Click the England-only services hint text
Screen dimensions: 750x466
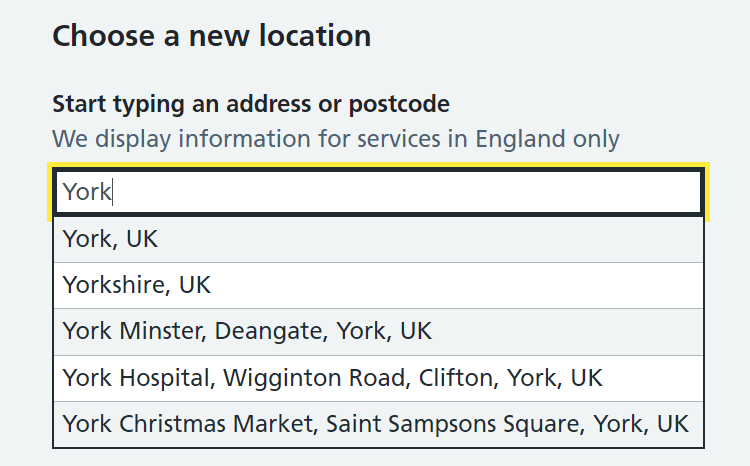tap(335, 138)
